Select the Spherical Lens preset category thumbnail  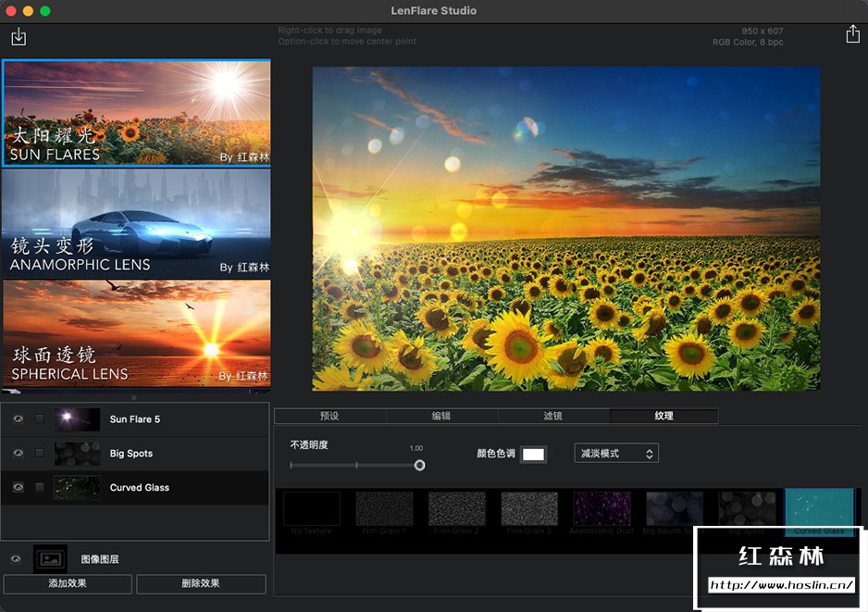click(136, 332)
